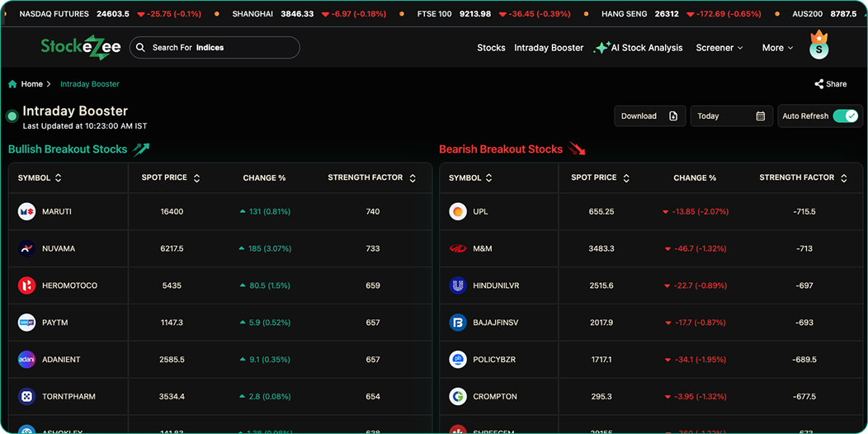Click the TORNTPHARM company logo
This screenshot has width=868, height=434.
pyautogui.click(x=26, y=396)
